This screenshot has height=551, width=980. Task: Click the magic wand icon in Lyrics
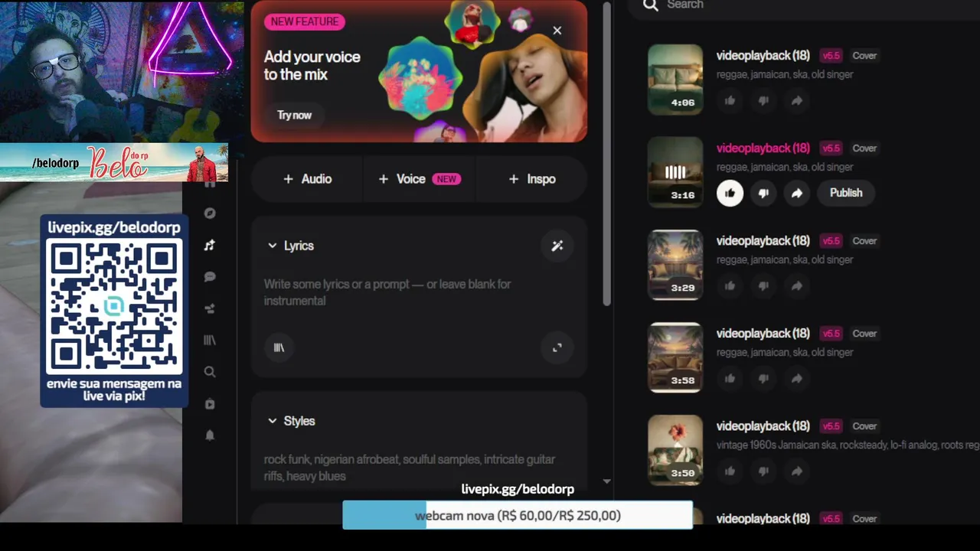point(557,246)
